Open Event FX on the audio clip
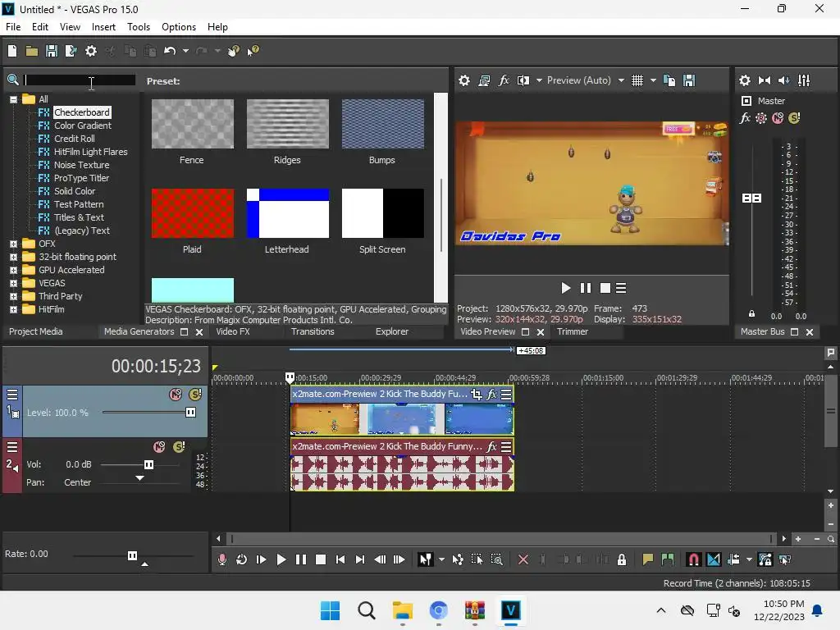The height and width of the screenshot is (630, 840). (491, 447)
